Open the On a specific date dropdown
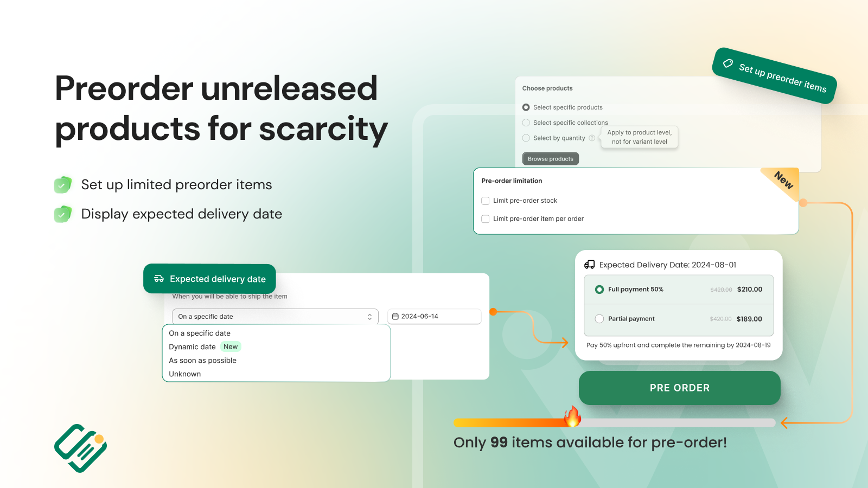Screen dimensions: 868x488 pyautogui.click(x=275, y=317)
